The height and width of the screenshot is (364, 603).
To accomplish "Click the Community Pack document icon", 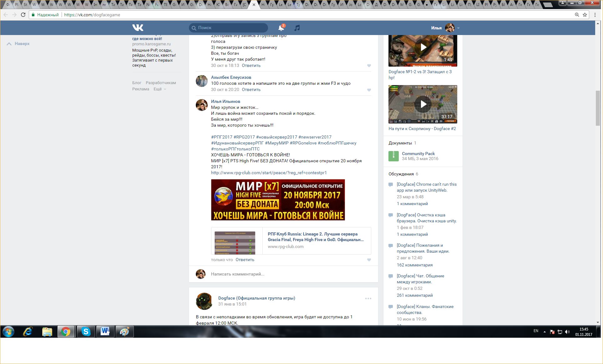I will pyautogui.click(x=393, y=156).
